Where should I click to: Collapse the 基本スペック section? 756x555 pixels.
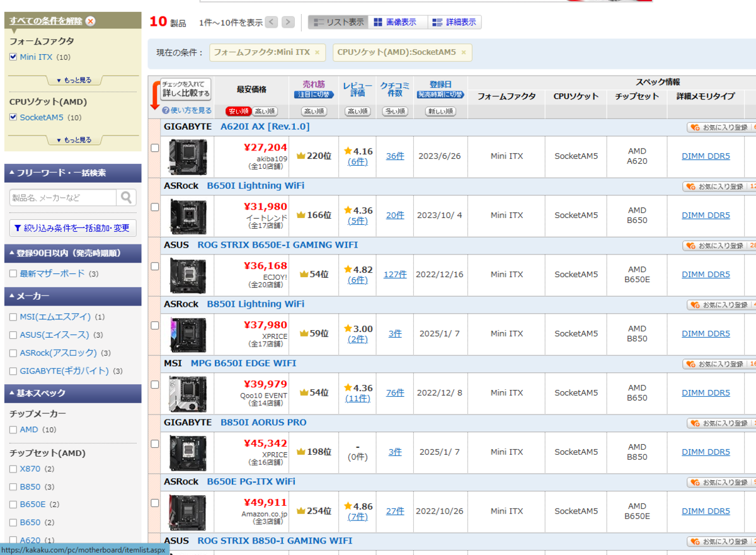[x=73, y=393]
